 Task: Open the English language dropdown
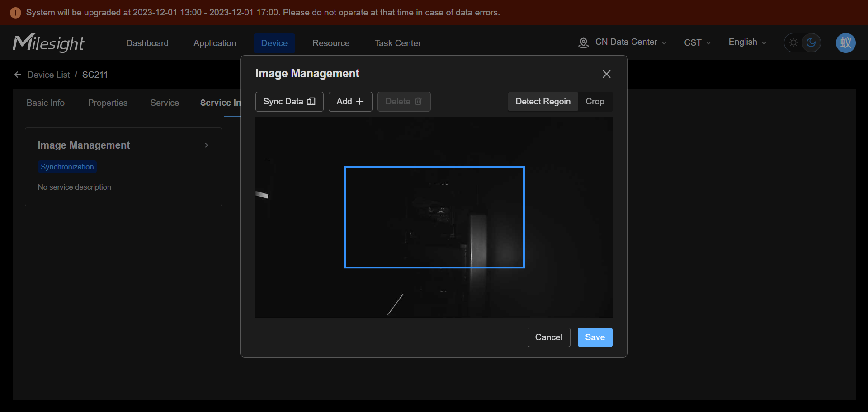click(x=747, y=42)
